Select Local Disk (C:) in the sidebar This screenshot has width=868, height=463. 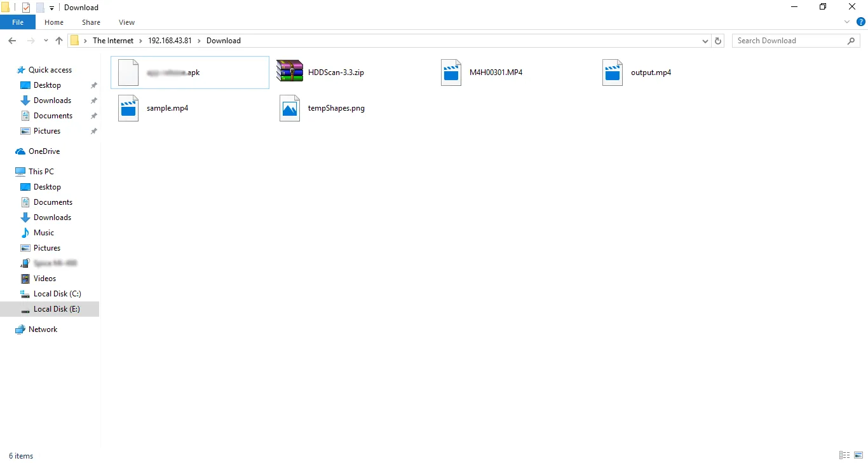[x=51, y=294]
